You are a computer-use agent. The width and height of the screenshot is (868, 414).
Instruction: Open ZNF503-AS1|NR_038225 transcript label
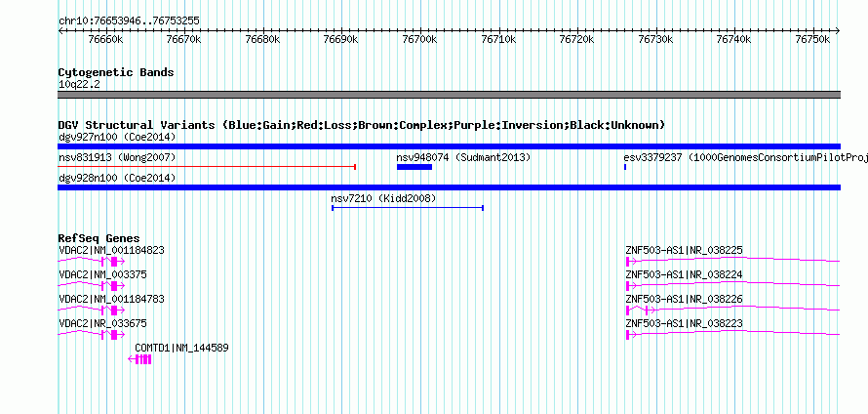684,251
